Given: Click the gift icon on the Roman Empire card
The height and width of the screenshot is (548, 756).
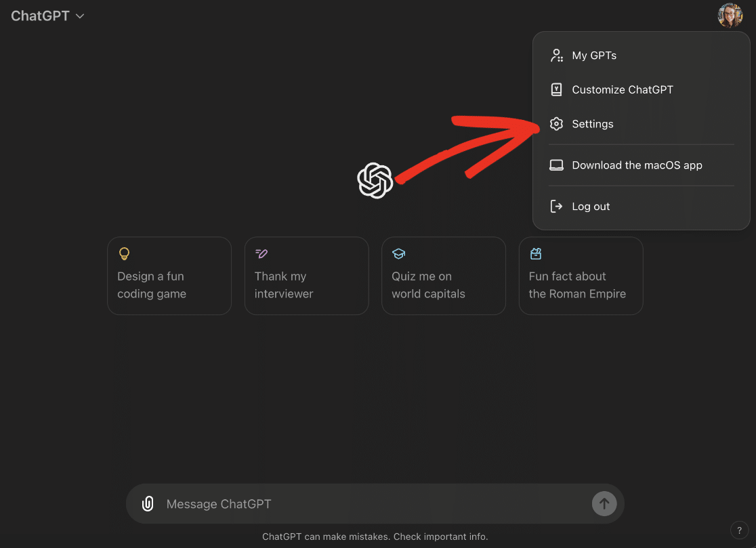Looking at the screenshot, I should 535,253.
